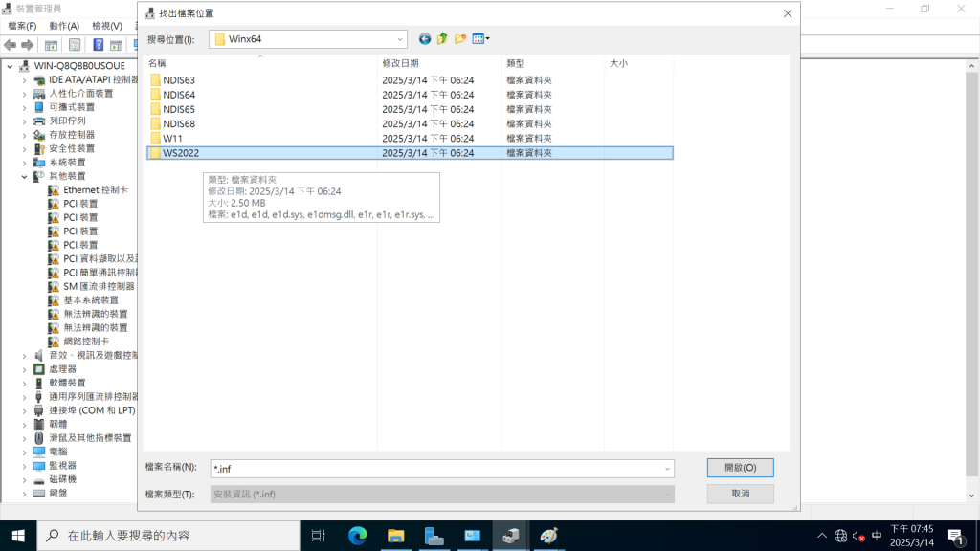Click the Task View taskbar icon
The width and height of the screenshot is (980, 551).
click(319, 536)
